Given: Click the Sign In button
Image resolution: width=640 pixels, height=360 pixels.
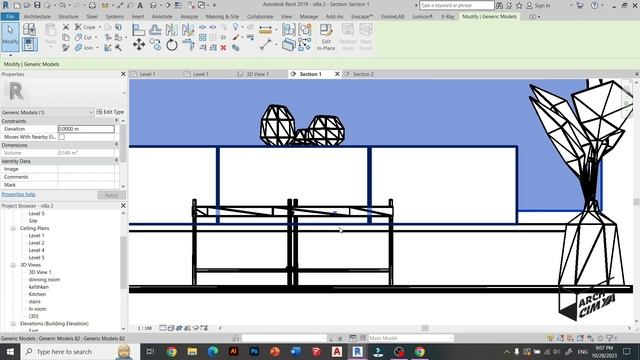Looking at the screenshot, I should (538, 5).
